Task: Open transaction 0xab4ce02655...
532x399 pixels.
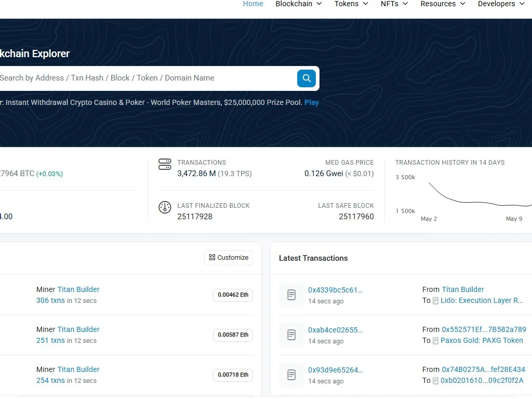Action: (335, 330)
